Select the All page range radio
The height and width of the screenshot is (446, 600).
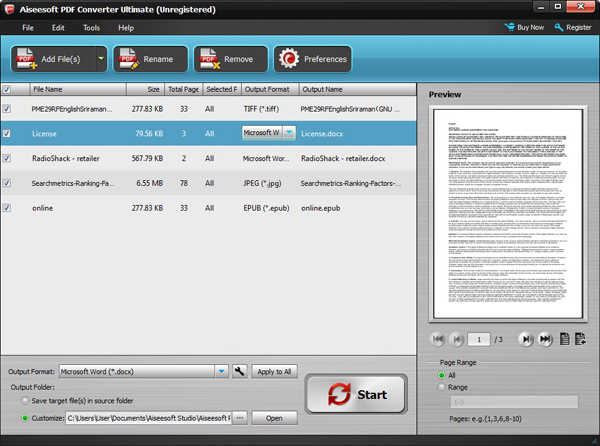[x=442, y=375]
